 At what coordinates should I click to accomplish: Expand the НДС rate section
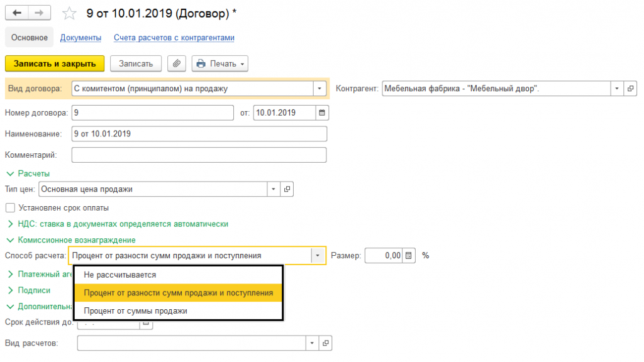point(9,224)
